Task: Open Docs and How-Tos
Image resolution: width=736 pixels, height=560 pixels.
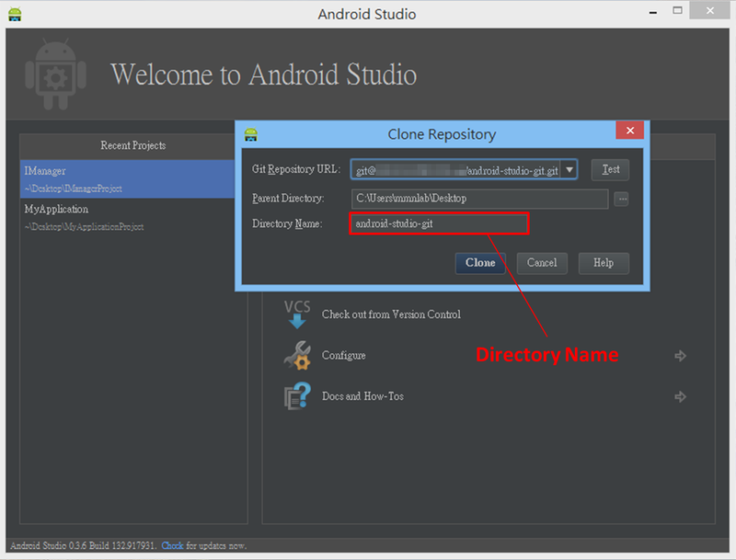Action: pyautogui.click(x=362, y=396)
